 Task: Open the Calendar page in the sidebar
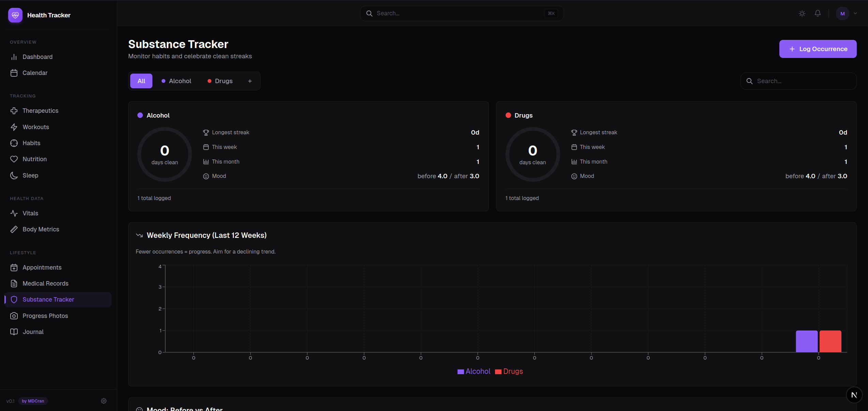(x=58, y=73)
